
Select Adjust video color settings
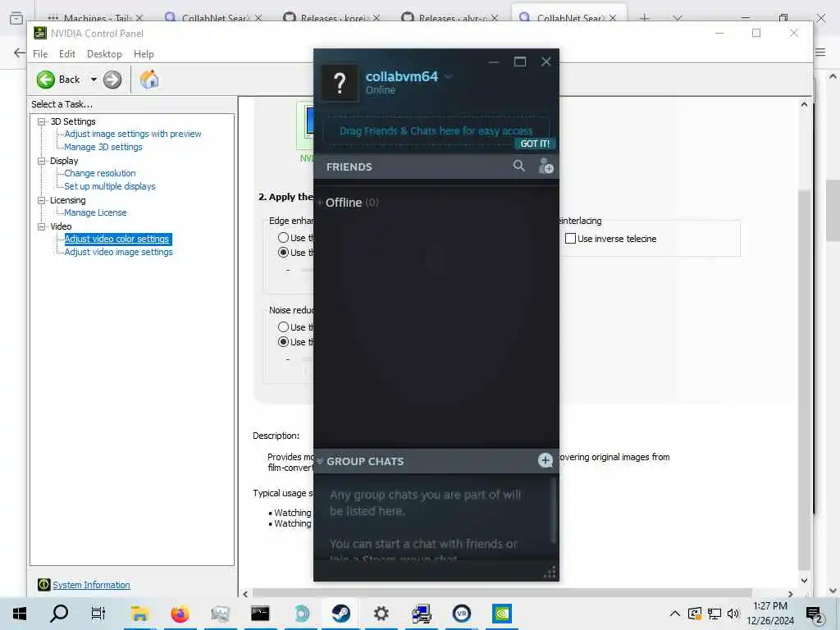point(117,239)
